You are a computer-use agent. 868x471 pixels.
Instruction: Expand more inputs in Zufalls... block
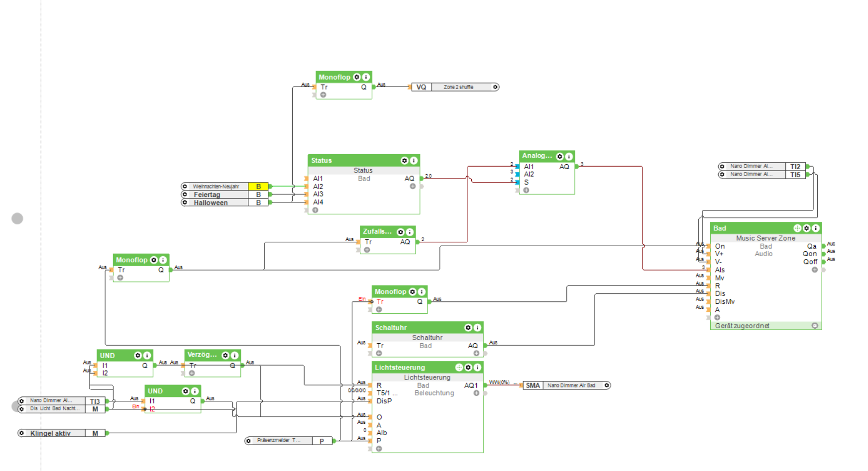pos(367,250)
